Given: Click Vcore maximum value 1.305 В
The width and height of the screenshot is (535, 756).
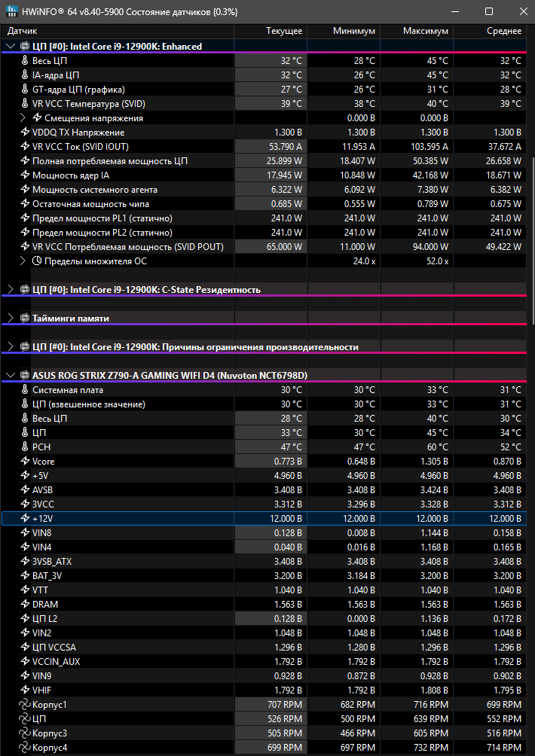Looking at the screenshot, I should click(x=434, y=462).
